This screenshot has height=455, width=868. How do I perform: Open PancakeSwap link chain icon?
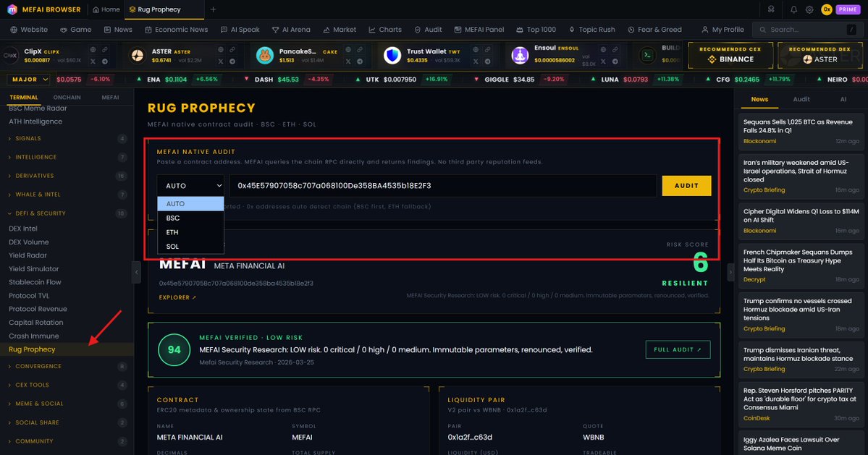point(360,50)
